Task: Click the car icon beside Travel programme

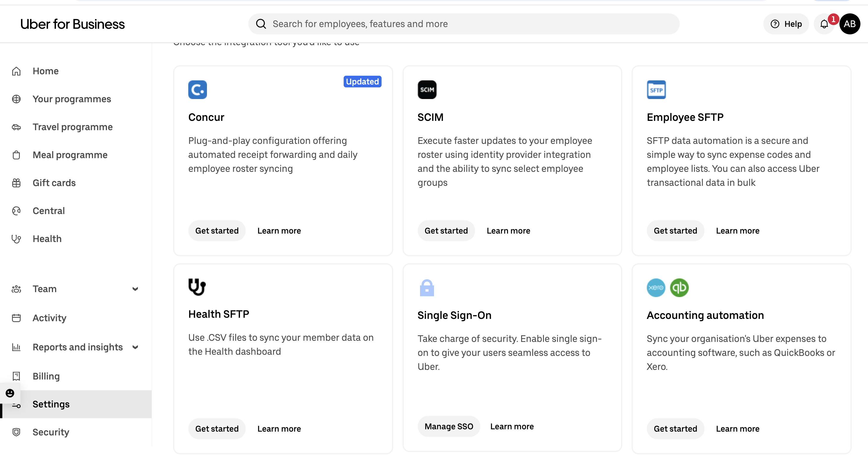Action: [16, 127]
